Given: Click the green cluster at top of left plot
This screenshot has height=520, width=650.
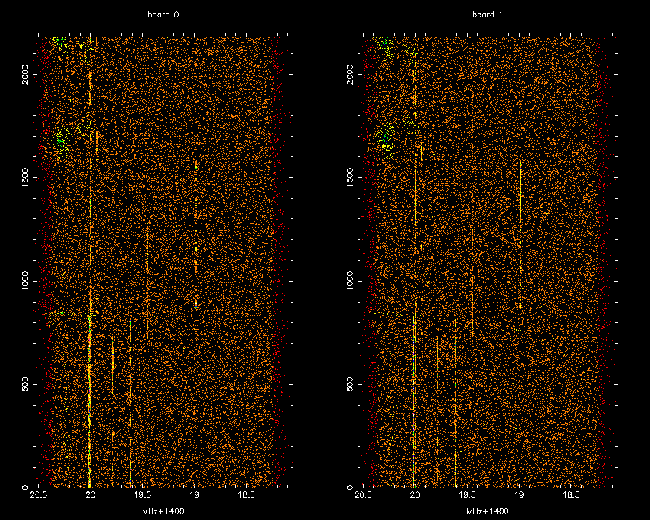Looking at the screenshot, I should 62,43.
